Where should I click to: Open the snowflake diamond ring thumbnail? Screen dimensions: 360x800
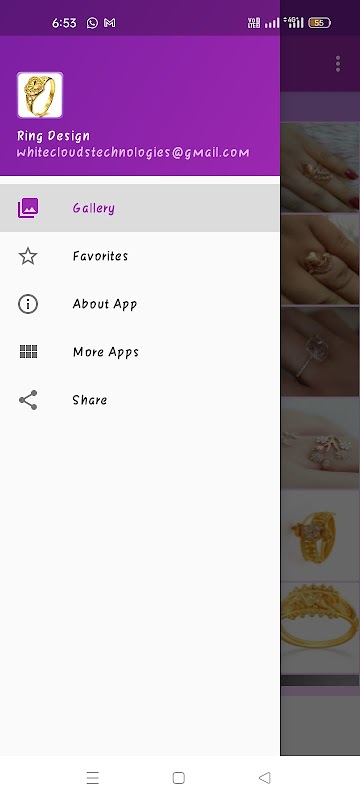tap(320, 443)
